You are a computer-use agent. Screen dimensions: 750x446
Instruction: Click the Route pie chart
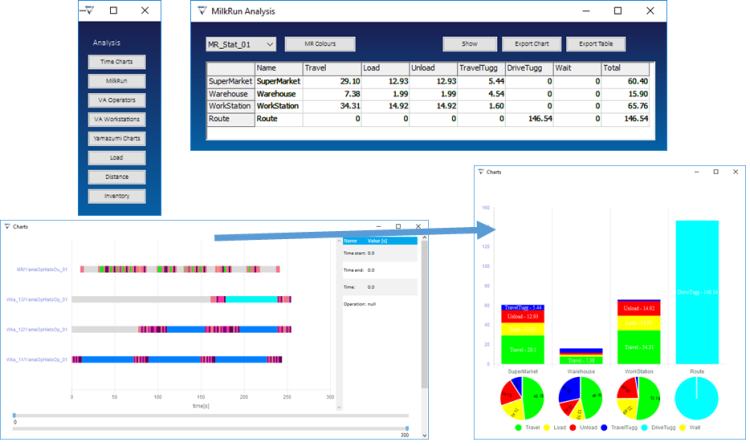696,398
